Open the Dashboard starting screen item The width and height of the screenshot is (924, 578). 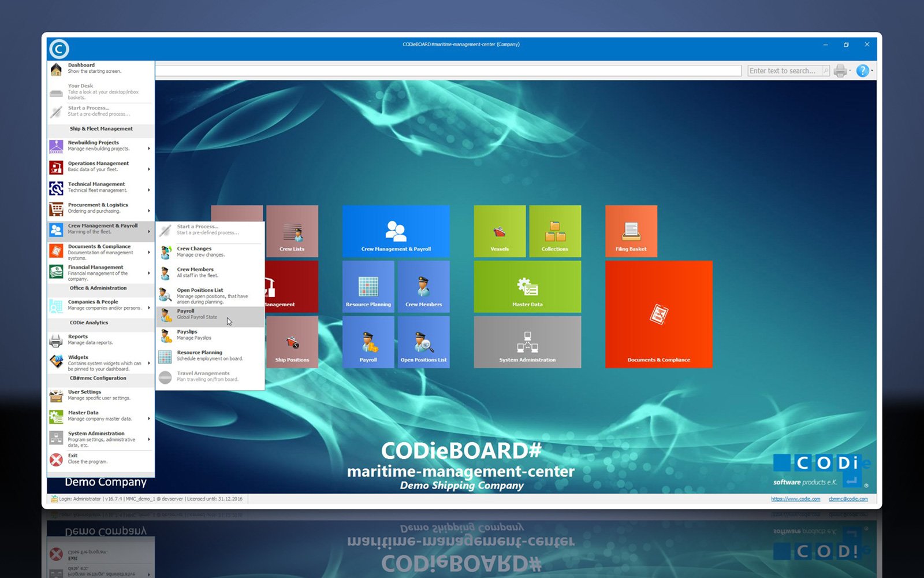(100, 68)
